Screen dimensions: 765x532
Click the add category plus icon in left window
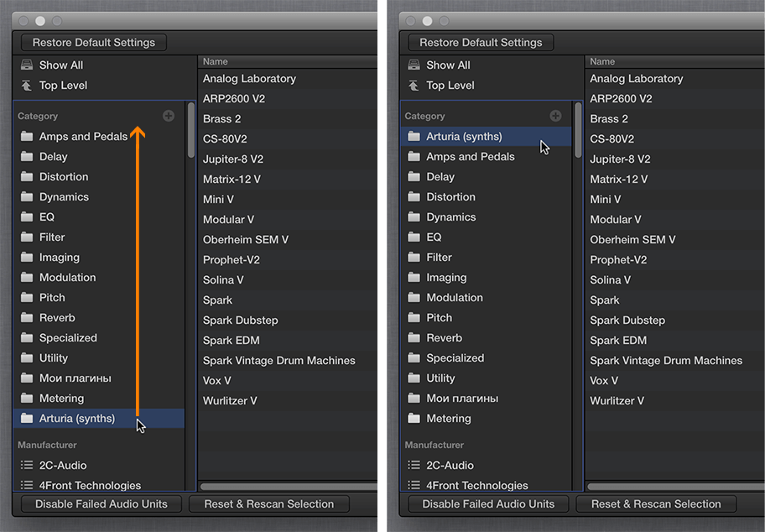[x=169, y=116]
